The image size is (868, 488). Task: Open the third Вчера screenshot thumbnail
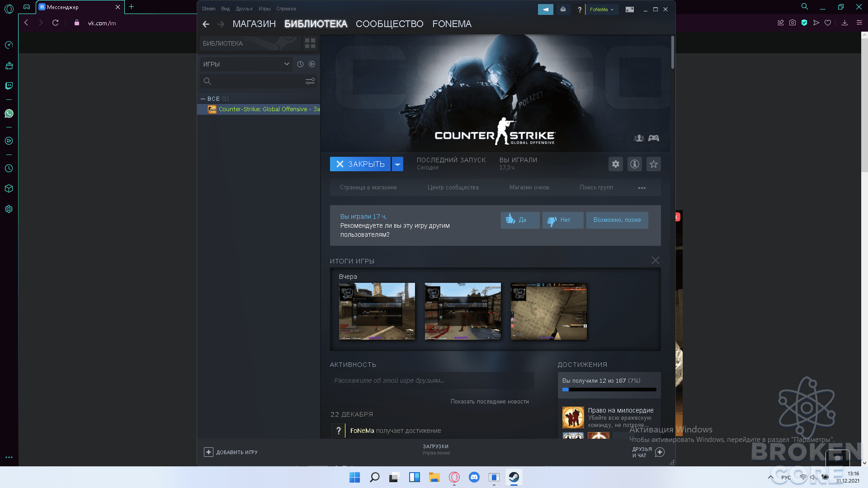pos(549,311)
